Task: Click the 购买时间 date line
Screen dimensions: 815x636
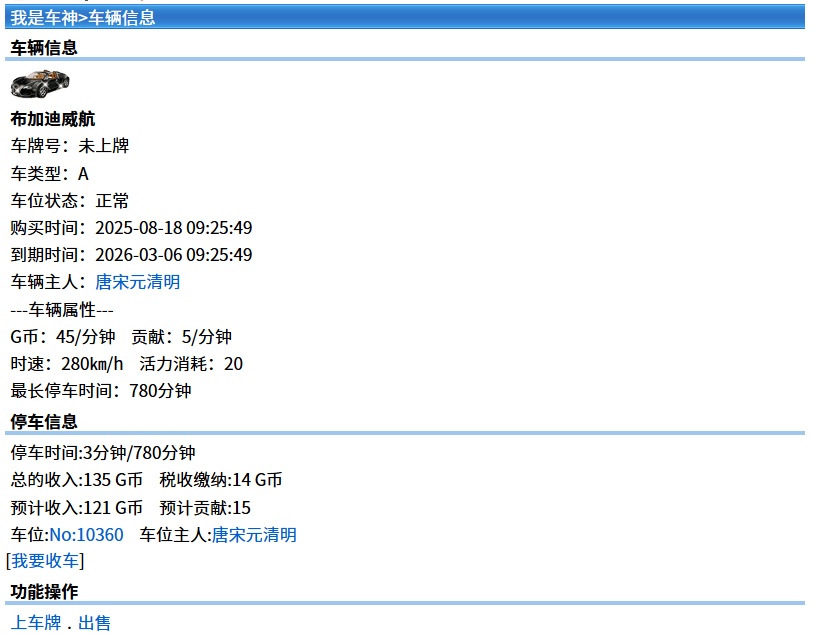Action: tap(131, 228)
